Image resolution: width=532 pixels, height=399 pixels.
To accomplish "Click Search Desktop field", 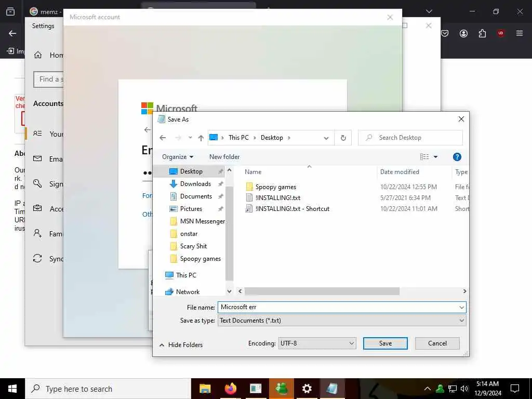I will coord(410,138).
